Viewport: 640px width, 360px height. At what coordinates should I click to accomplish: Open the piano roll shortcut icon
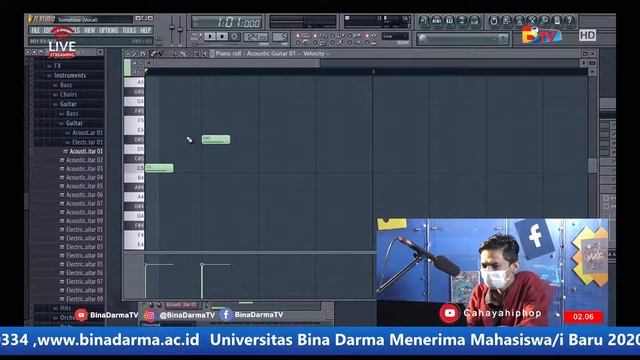click(449, 20)
